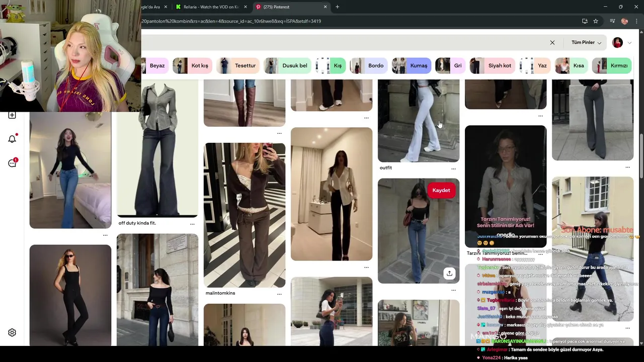Viewport: 644px width, 362px height.
Task: Click the share icon on hovered pin
Action: 449,273
